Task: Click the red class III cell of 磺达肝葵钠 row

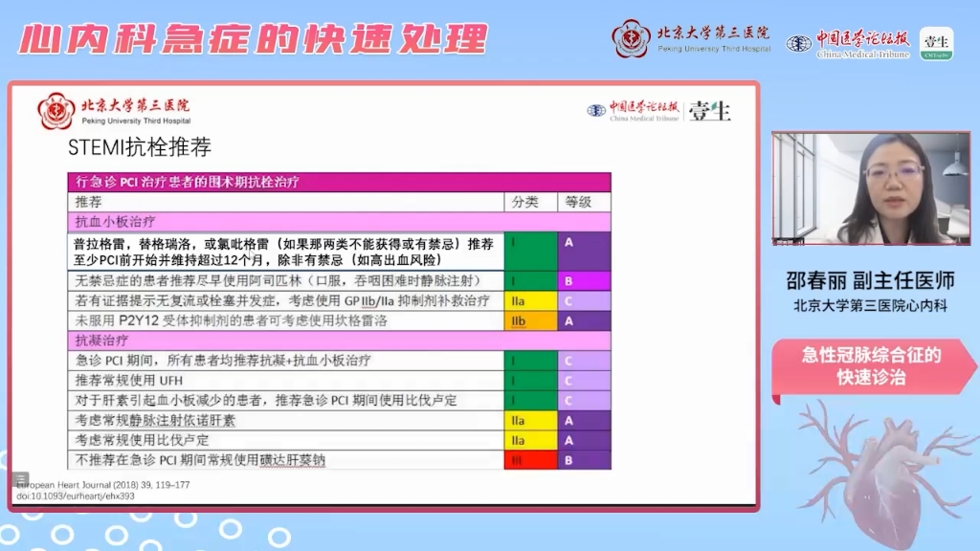Action: pos(530,460)
